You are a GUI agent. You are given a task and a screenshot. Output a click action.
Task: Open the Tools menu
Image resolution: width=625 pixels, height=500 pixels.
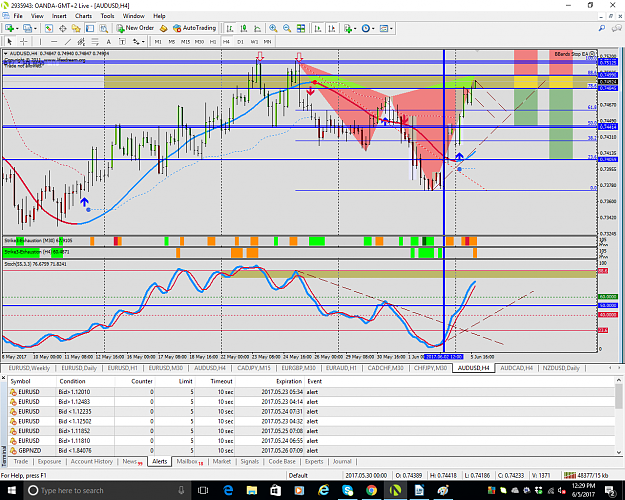click(x=107, y=16)
